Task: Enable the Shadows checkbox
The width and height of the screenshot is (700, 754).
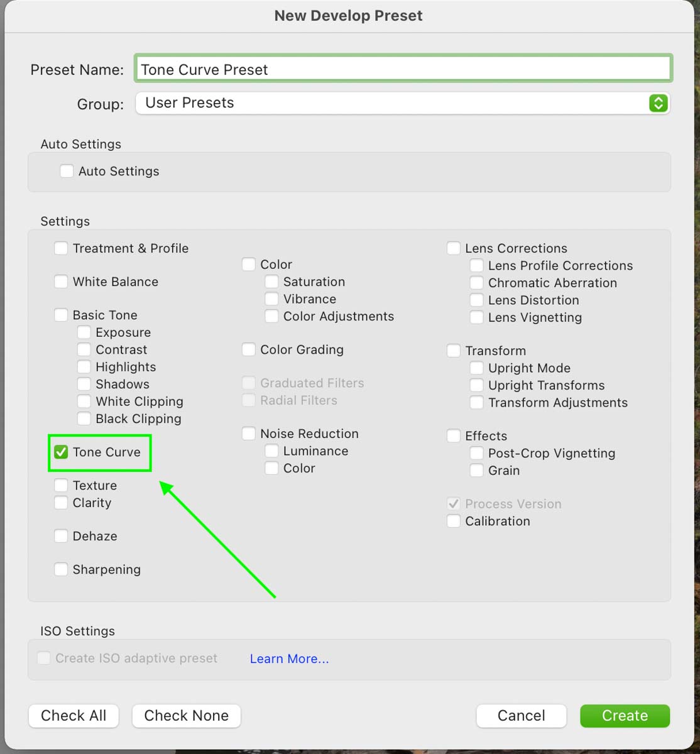Action: tap(84, 384)
